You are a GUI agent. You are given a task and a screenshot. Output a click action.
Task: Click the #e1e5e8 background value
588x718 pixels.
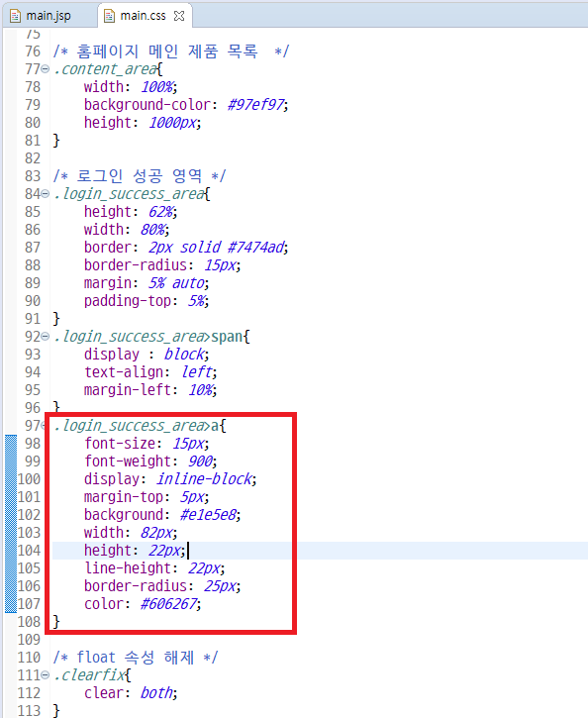point(208,515)
